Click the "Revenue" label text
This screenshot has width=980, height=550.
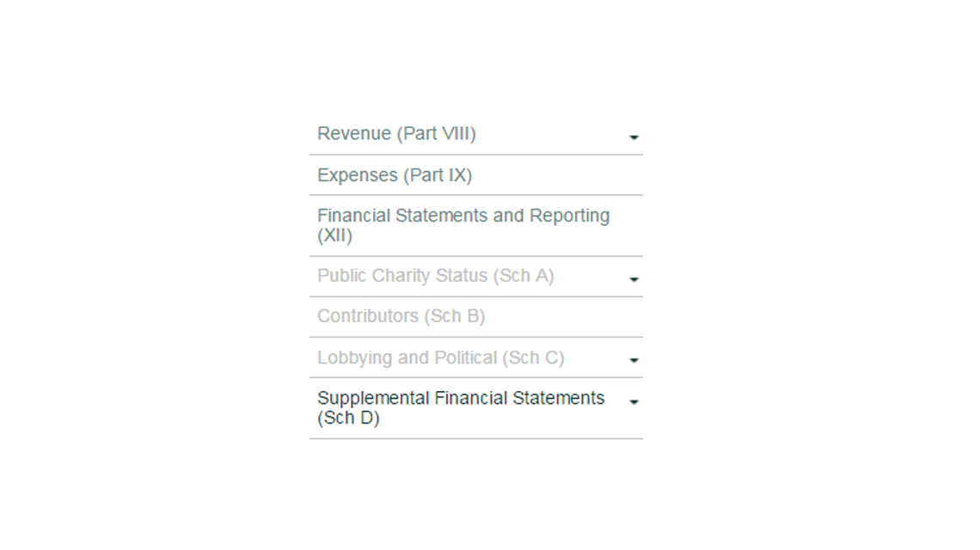coord(353,134)
